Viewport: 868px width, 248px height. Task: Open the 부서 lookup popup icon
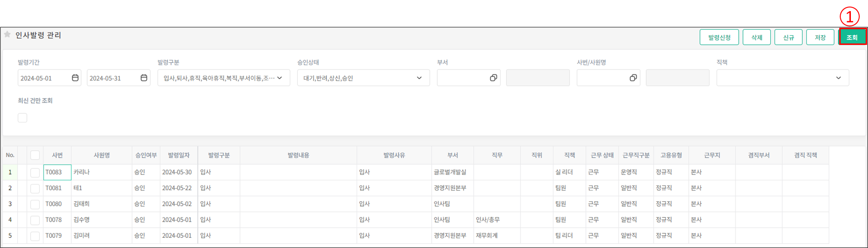493,78
